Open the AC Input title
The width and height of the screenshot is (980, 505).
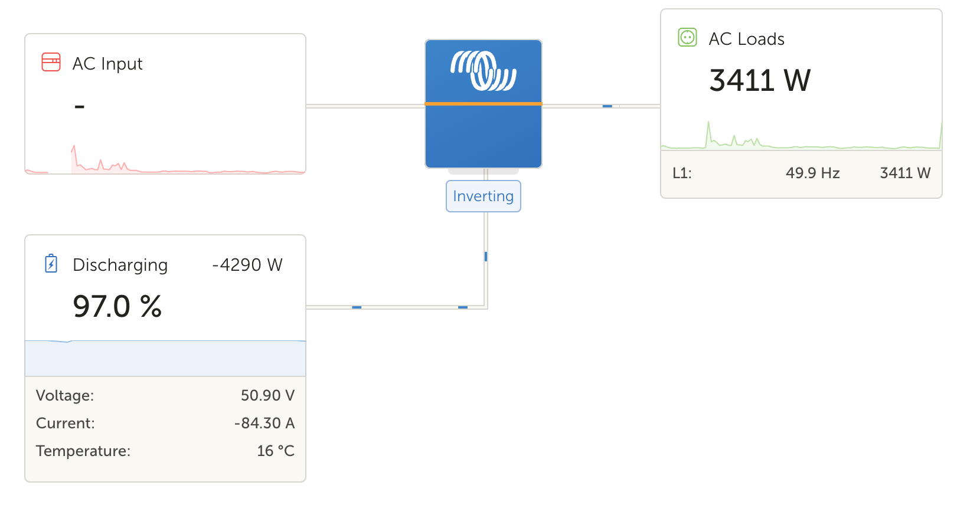[107, 64]
